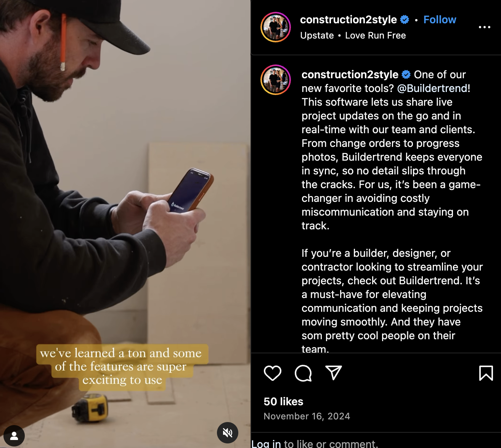Open more options three-dot menu
The height and width of the screenshot is (448, 501).
pyautogui.click(x=485, y=27)
